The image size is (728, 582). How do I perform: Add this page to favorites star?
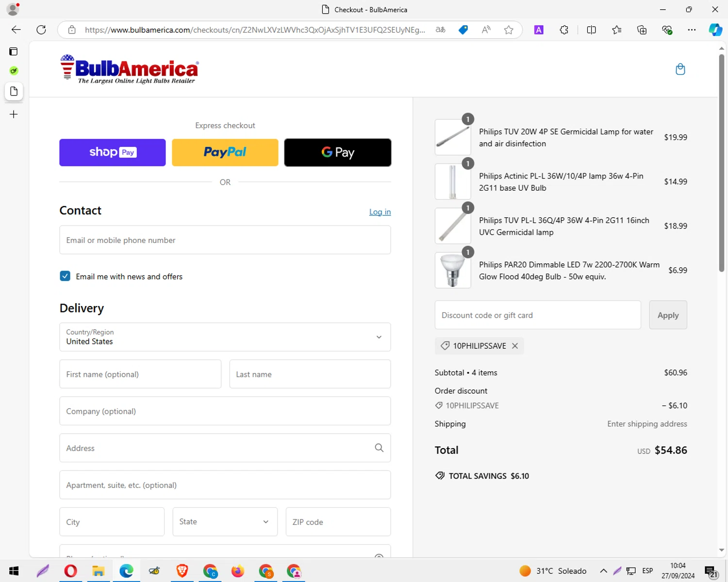(x=509, y=30)
